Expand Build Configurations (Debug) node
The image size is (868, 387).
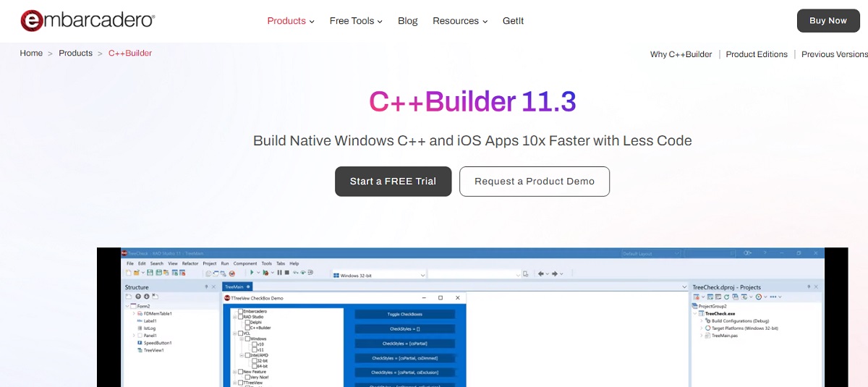point(702,320)
